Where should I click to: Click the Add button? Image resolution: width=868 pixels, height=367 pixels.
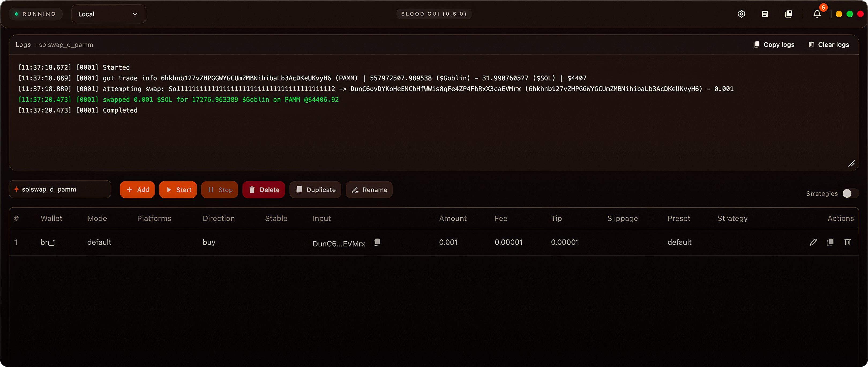click(137, 190)
